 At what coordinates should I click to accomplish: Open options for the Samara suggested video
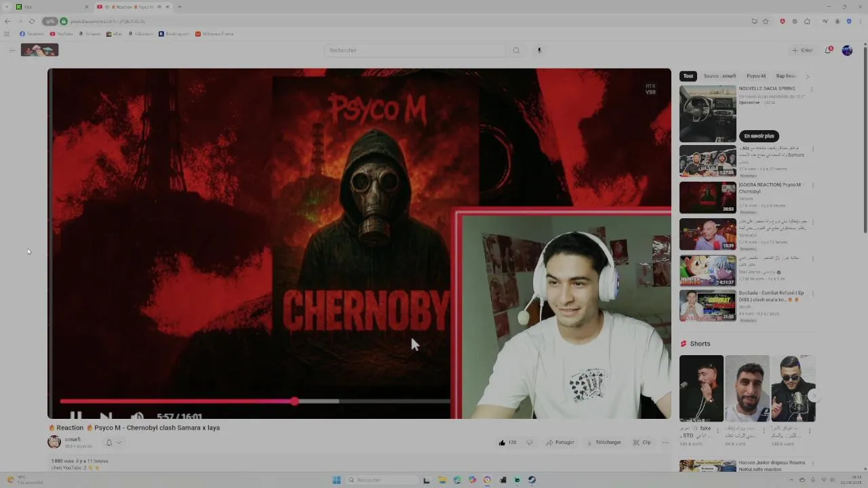tap(812, 149)
